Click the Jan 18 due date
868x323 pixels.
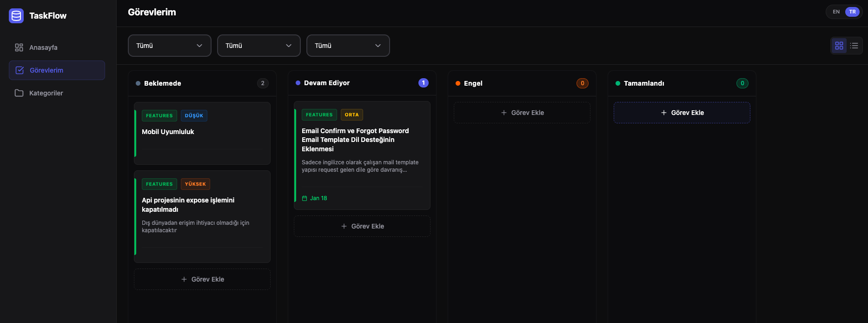315,198
